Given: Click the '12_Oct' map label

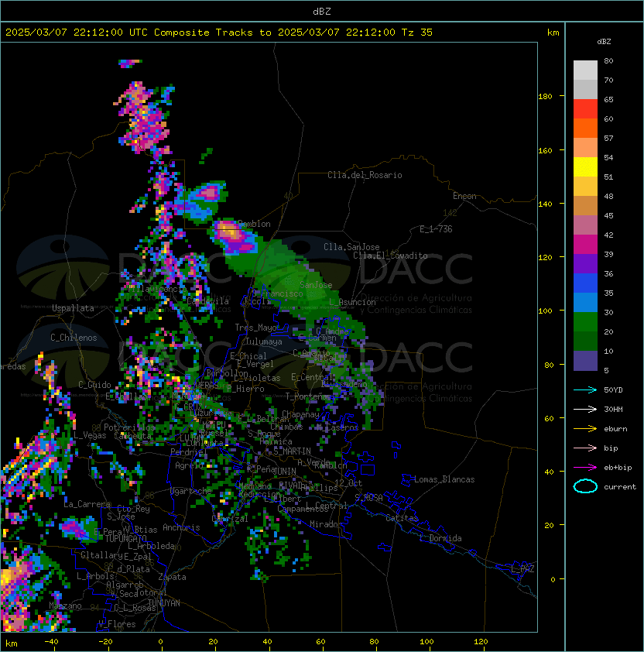Looking at the screenshot, I should coord(348,483).
